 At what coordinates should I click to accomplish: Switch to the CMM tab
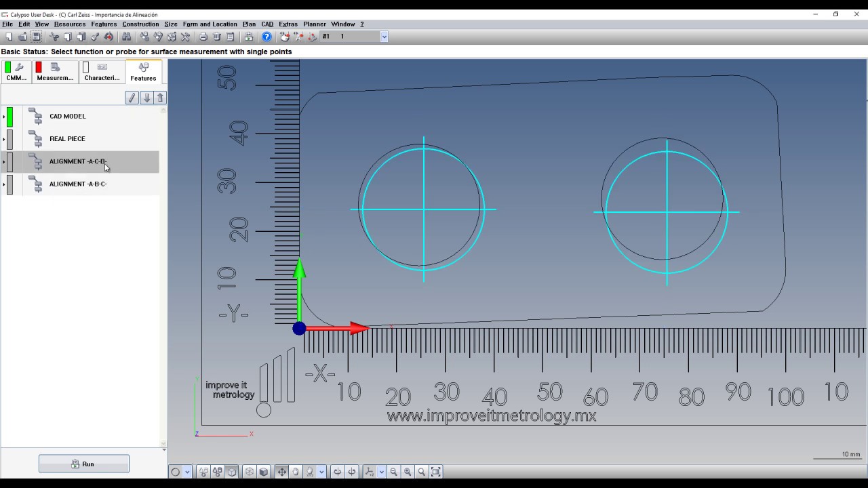click(16, 72)
